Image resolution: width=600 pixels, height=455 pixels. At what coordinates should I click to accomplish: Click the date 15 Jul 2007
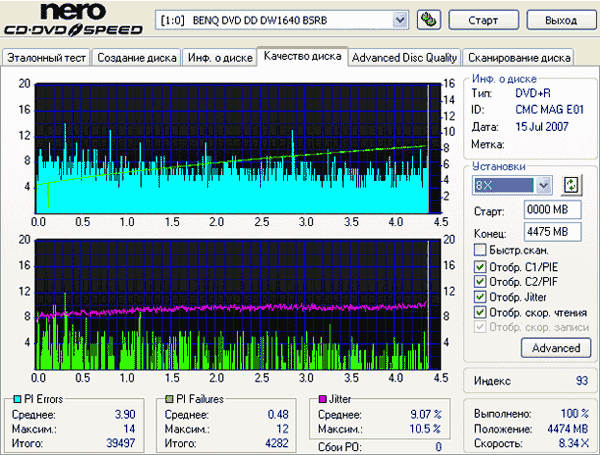point(542,127)
